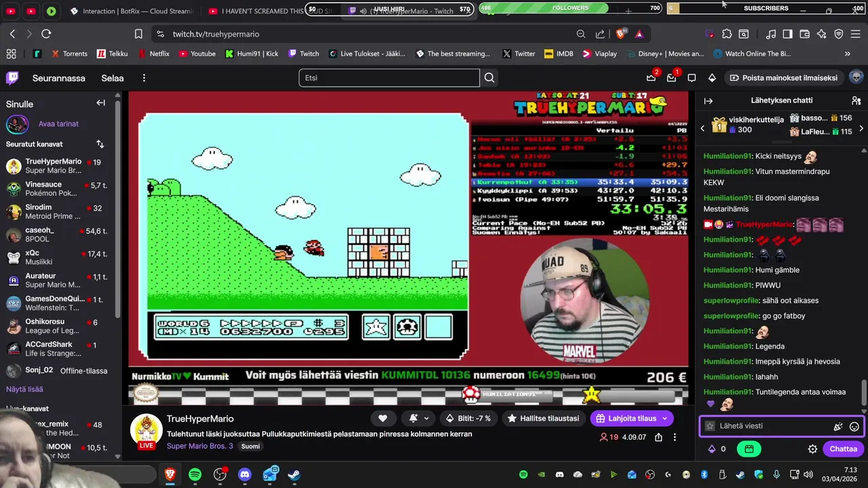The width and height of the screenshot is (868, 488).
Task: Open caseoh_ channel in sidebar
Action: tap(60, 235)
